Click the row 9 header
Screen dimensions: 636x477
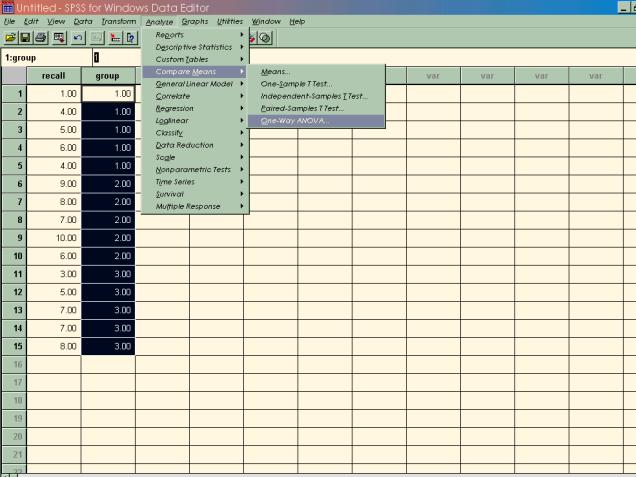(13, 238)
